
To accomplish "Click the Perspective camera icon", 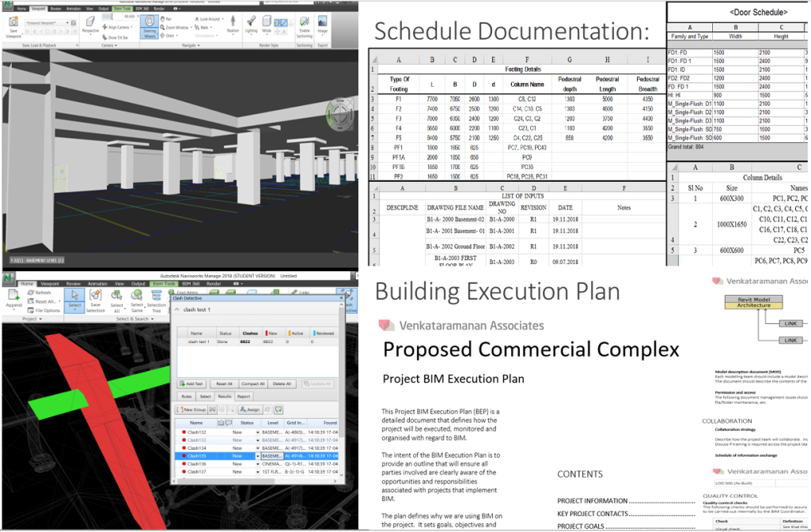I will tap(91, 24).
